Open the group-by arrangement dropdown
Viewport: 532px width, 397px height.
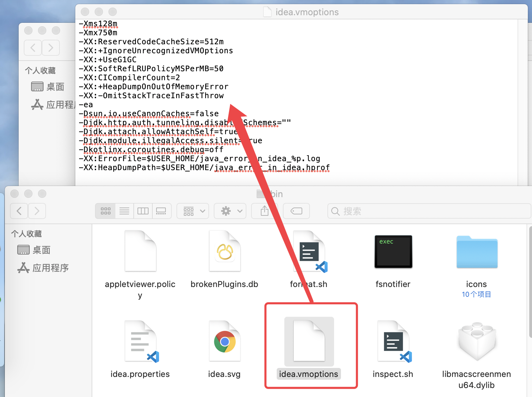tap(193, 211)
